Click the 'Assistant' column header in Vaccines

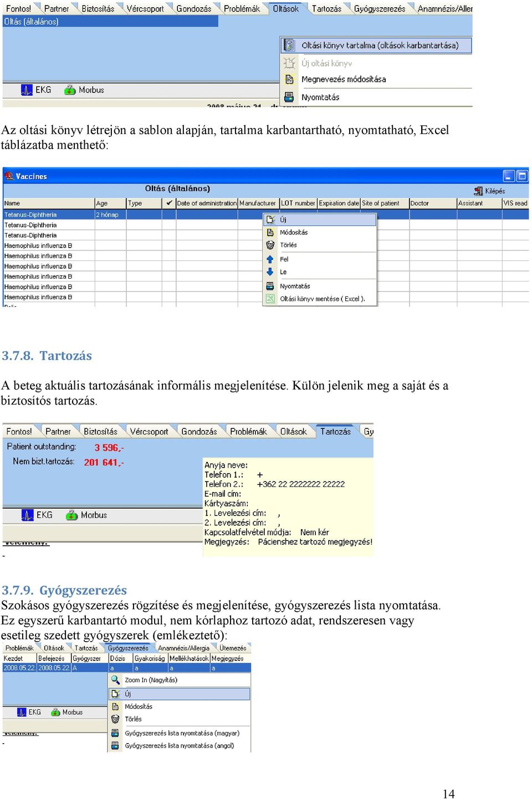[479, 203]
